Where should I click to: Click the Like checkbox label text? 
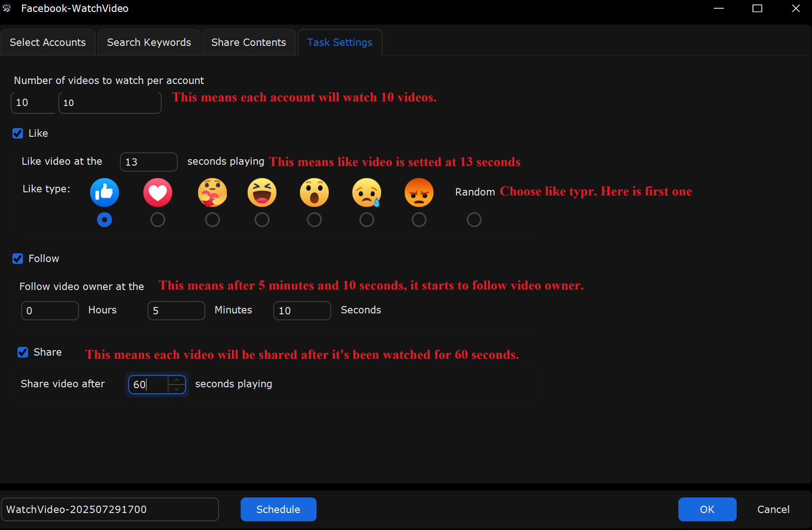point(38,133)
